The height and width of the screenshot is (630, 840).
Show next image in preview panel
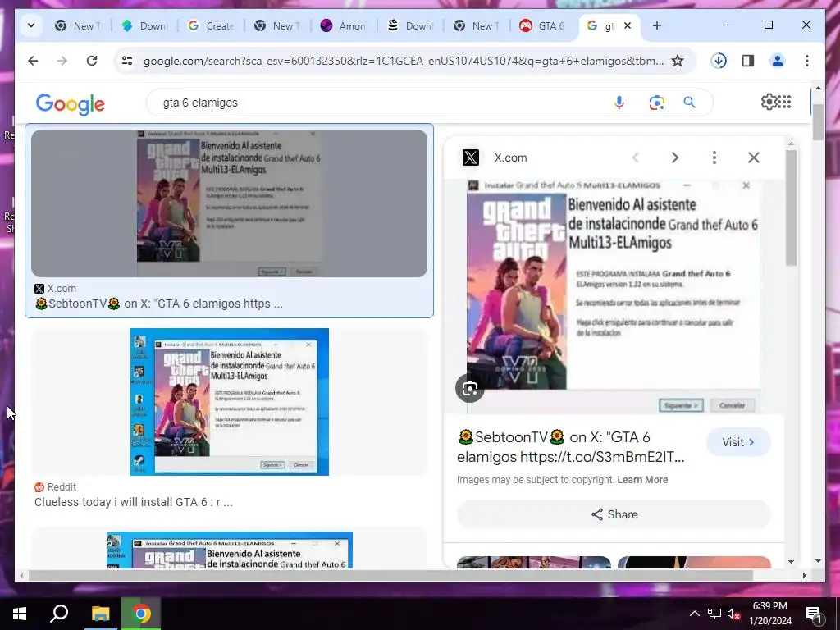tap(675, 157)
